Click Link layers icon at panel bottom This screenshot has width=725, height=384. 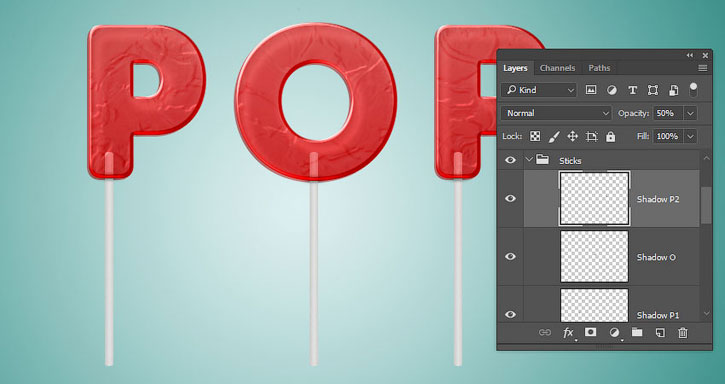(545, 332)
